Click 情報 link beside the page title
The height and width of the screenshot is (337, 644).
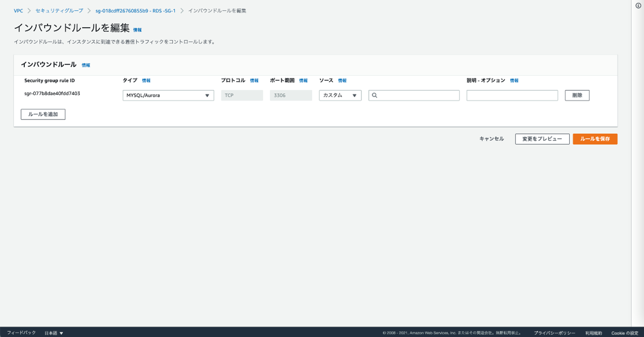tap(137, 30)
